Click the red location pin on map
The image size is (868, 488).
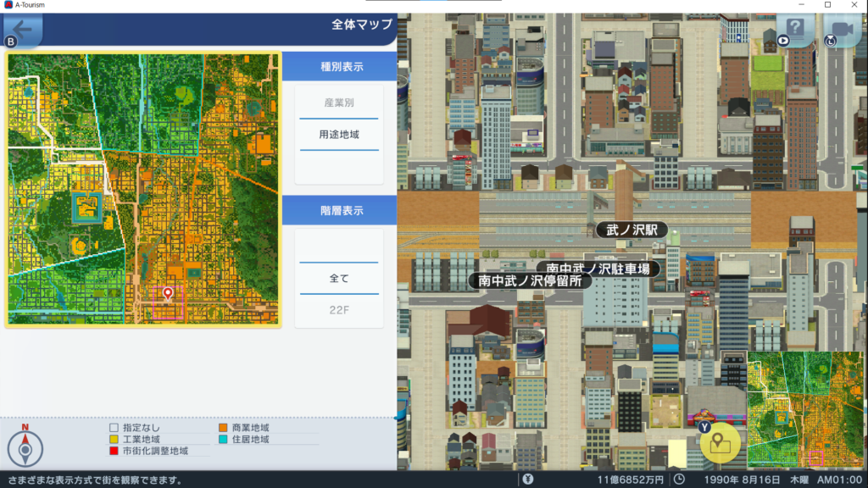pyautogui.click(x=168, y=293)
